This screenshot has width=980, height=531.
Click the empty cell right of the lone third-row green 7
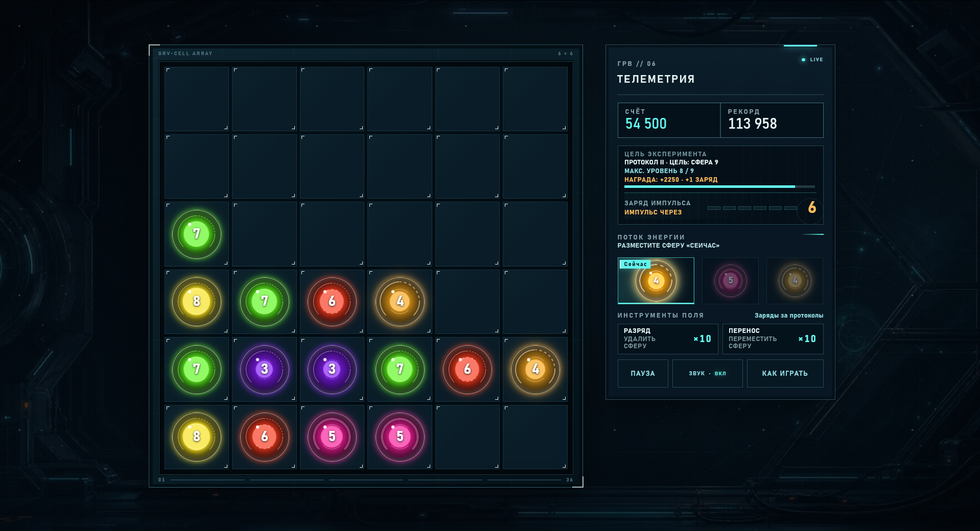(265, 234)
